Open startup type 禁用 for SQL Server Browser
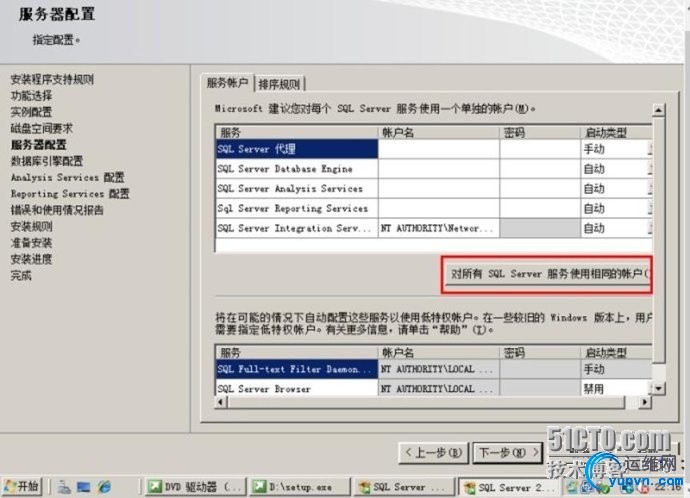 (616, 388)
